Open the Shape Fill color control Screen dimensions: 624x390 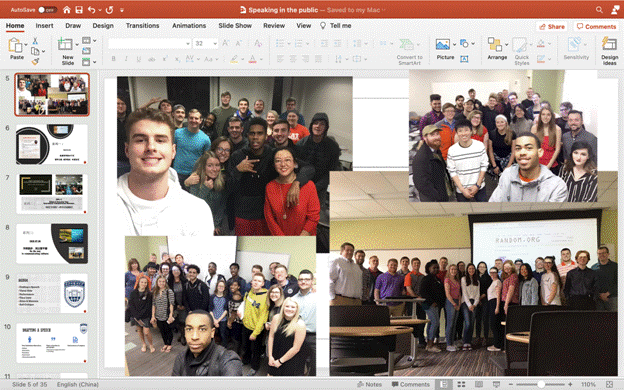tap(541, 43)
